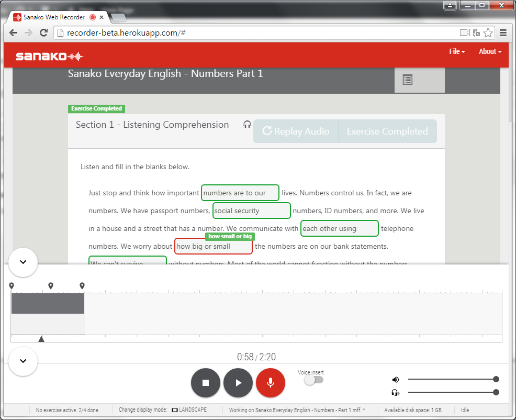This screenshot has height=420, width=516.
Task: Open the File dropdown menu
Action: [x=456, y=51]
